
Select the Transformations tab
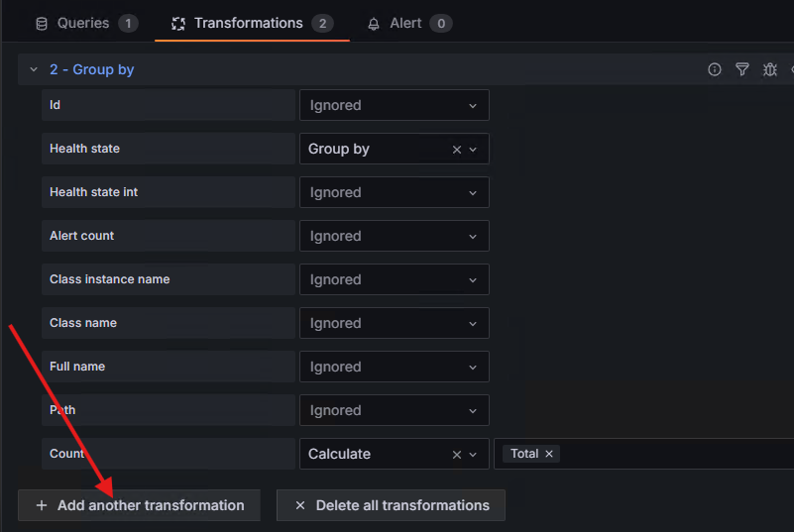tap(252, 23)
